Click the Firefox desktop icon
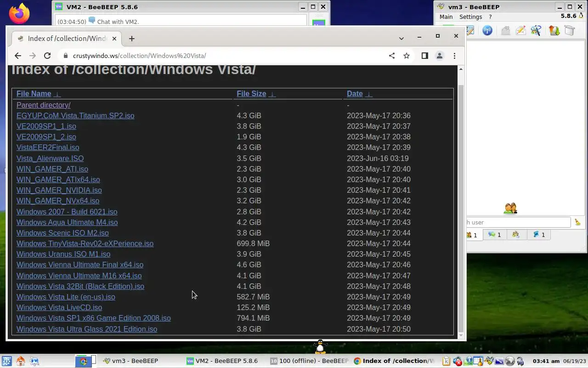 (19, 14)
